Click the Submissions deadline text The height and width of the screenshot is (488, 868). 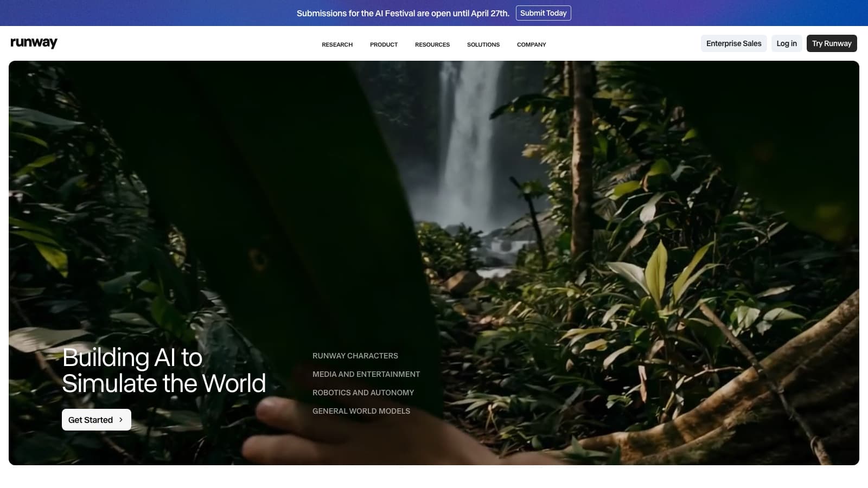point(403,12)
